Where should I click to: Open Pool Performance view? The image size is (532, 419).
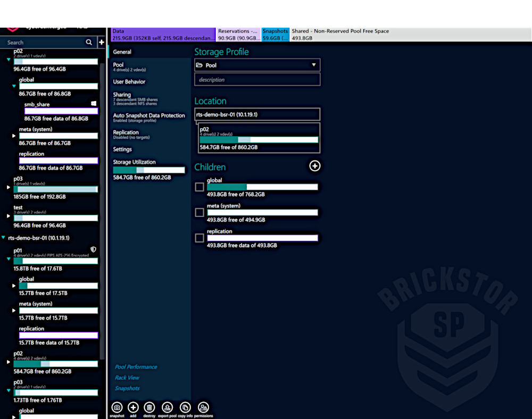click(x=136, y=366)
